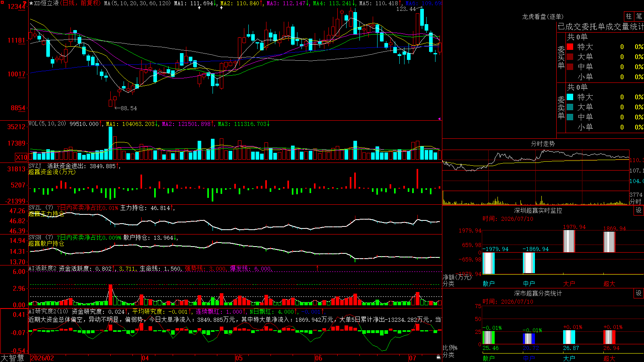Click the red question mark icon
Image resolution: width=644 pixels, height=362 pixels.
(25, 3)
